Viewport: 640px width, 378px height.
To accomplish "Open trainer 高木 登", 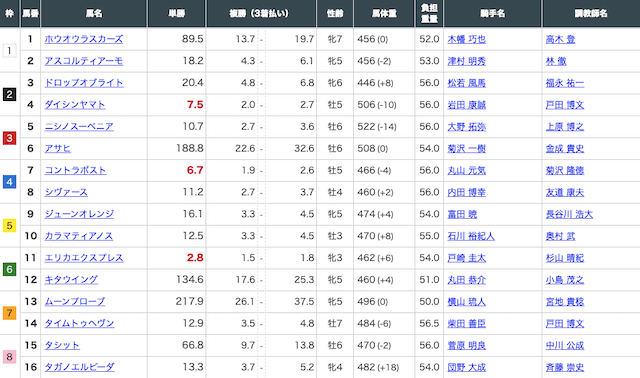I will (x=560, y=39).
